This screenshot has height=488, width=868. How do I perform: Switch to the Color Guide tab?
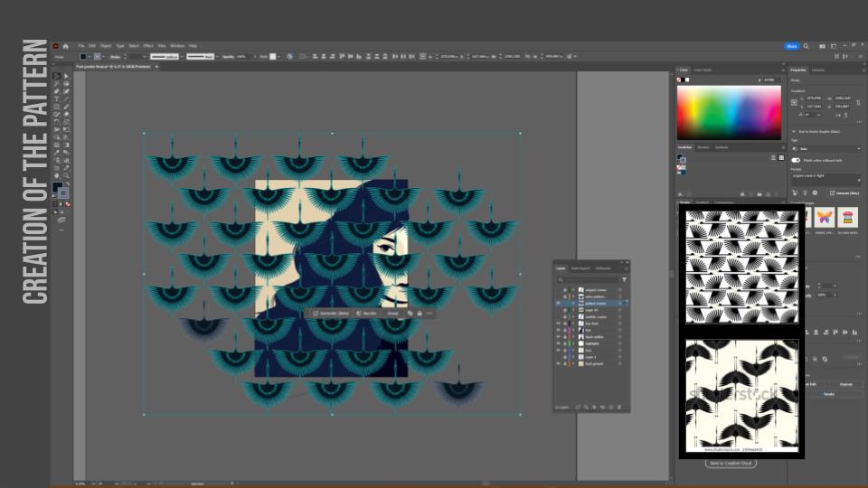click(703, 70)
